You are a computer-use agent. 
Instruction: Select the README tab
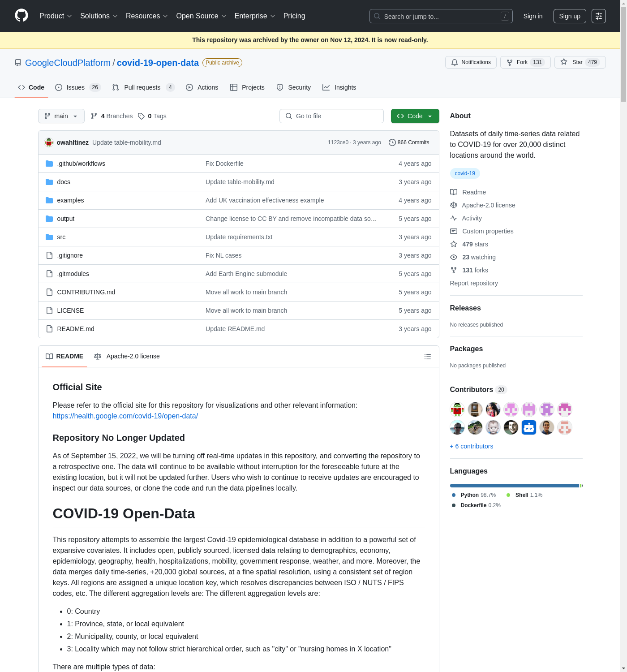point(64,357)
